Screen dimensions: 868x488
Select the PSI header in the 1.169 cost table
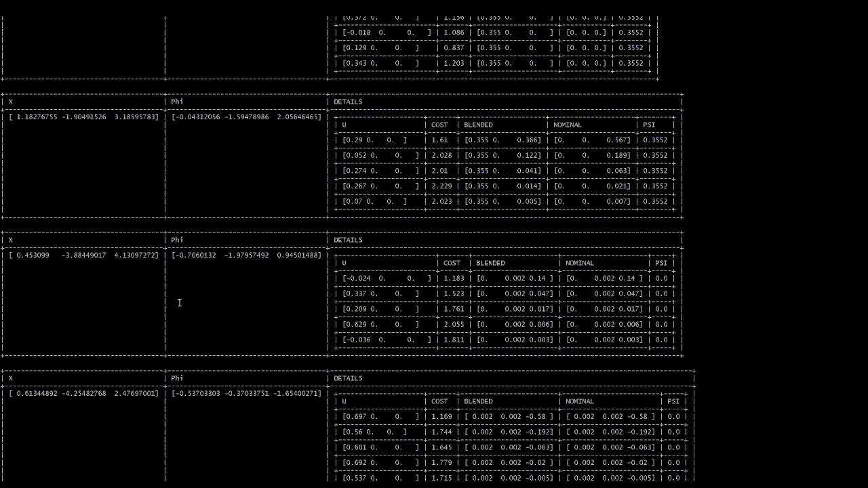click(x=673, y=401)
